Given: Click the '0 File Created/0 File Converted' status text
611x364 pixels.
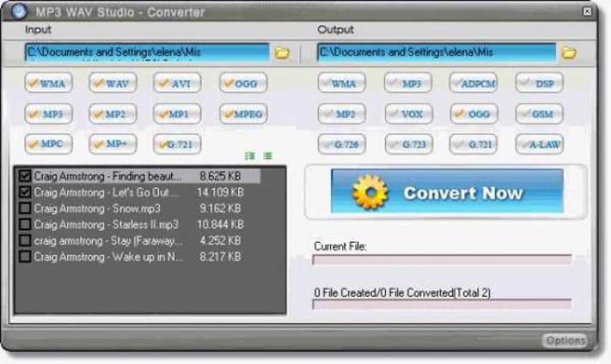Looking at the screenshot, I should [402, 293].
